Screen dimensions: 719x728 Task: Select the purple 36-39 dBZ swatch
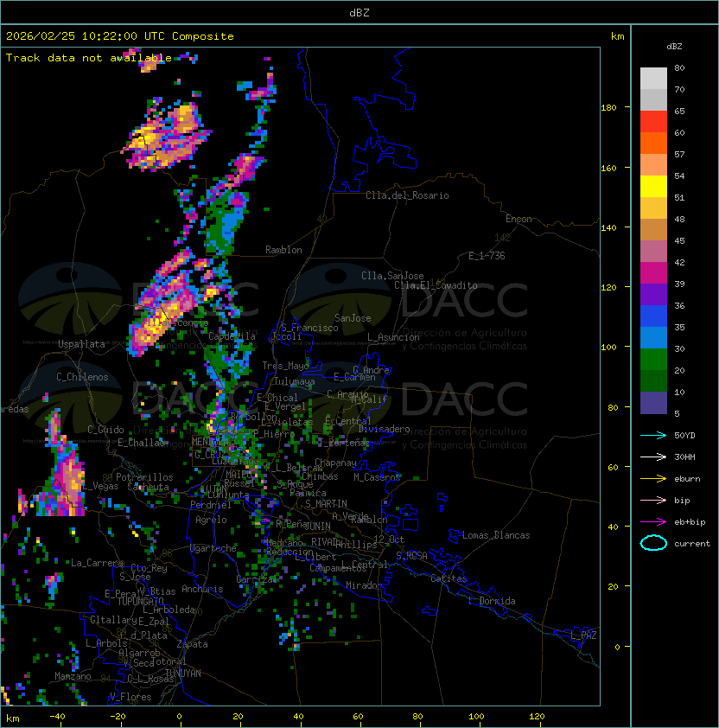653,294
